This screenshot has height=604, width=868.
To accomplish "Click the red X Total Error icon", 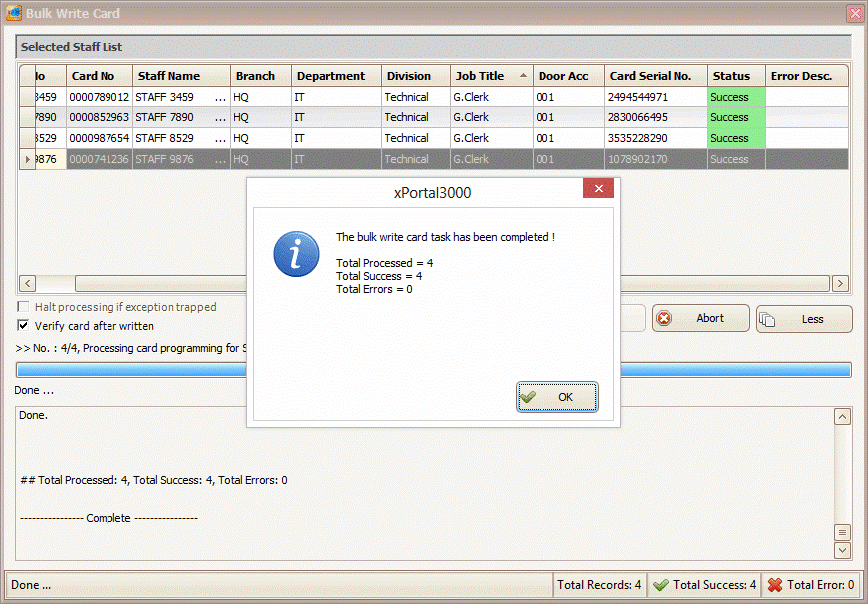I will point(775,585).
